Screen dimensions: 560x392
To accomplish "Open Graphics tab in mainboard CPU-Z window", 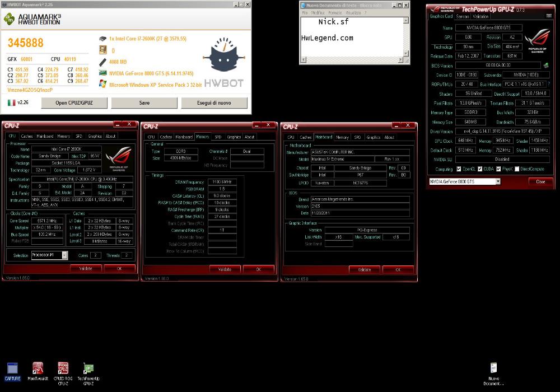I will click(x=374, y=137).
